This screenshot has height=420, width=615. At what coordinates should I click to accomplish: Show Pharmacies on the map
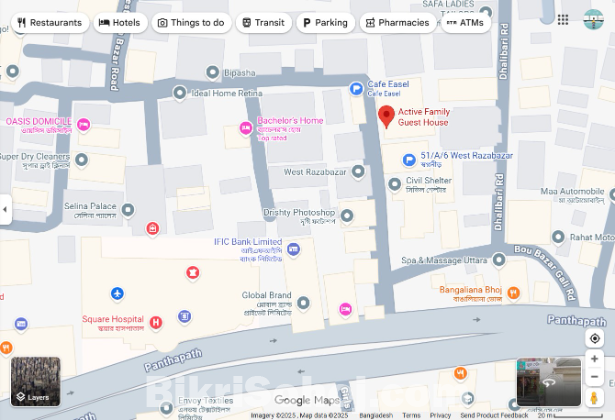[398, 23]
